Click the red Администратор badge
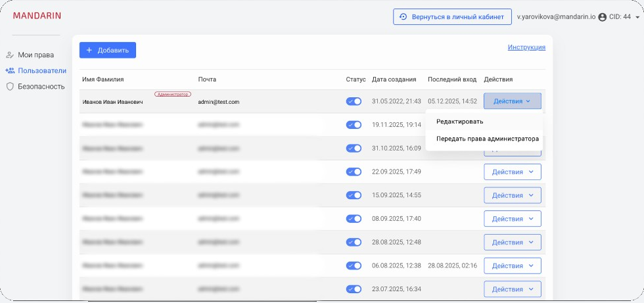 (x=172, y=95)
